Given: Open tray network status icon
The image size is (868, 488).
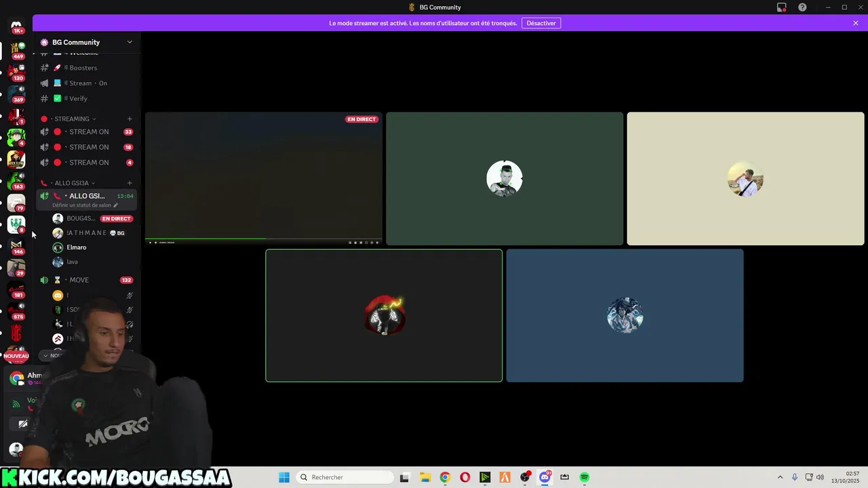Looking at the screenshot, I should coord(808,477).
